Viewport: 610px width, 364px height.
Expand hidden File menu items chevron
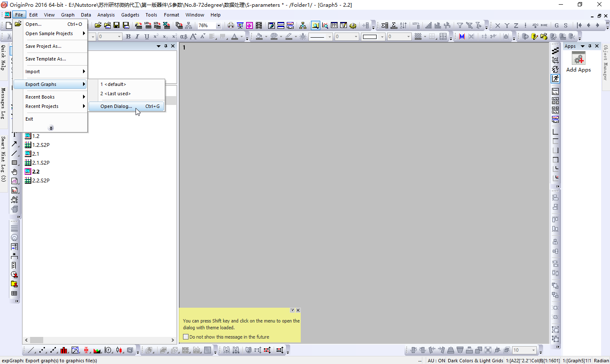[x=51, y=128]
